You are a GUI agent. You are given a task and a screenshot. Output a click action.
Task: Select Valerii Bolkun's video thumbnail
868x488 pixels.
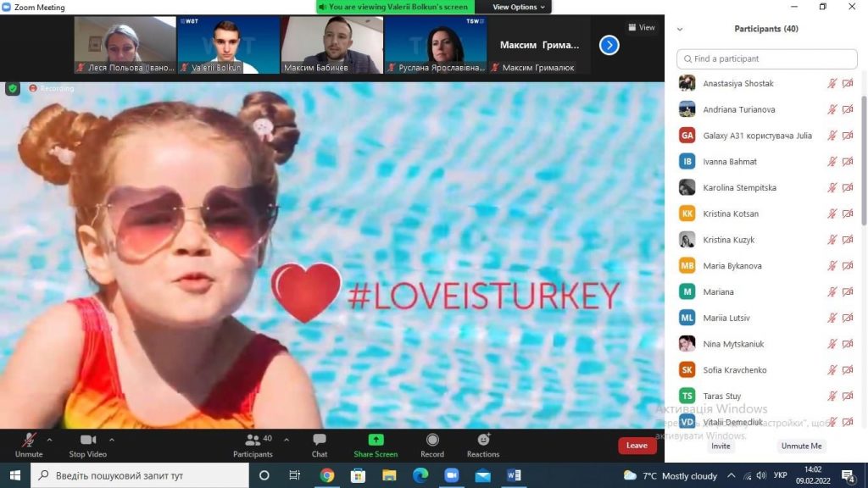tap(228, 45)
